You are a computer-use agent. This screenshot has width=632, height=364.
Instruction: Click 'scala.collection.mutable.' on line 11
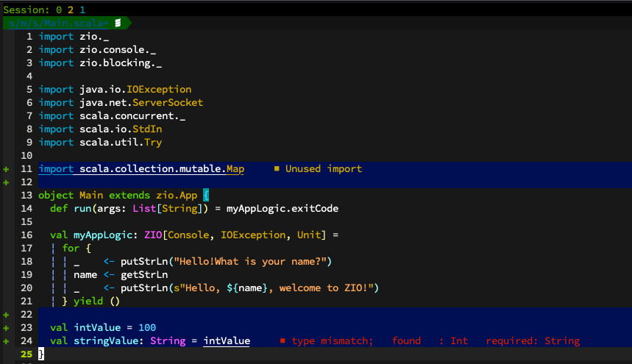pos(153,168)
